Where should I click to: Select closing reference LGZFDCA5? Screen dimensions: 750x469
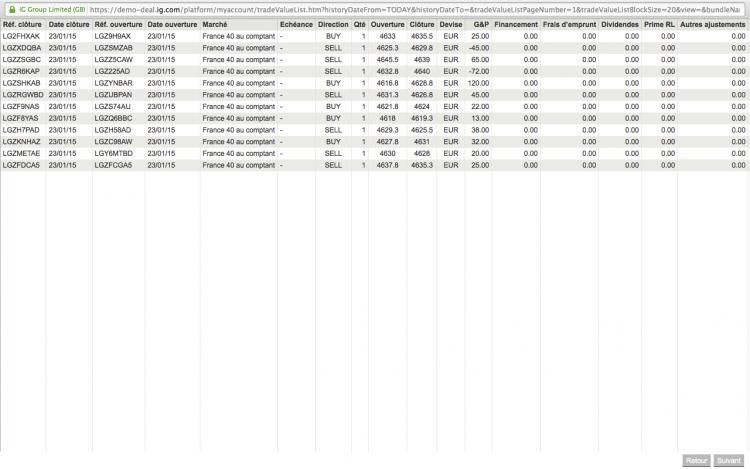(21, 165)
